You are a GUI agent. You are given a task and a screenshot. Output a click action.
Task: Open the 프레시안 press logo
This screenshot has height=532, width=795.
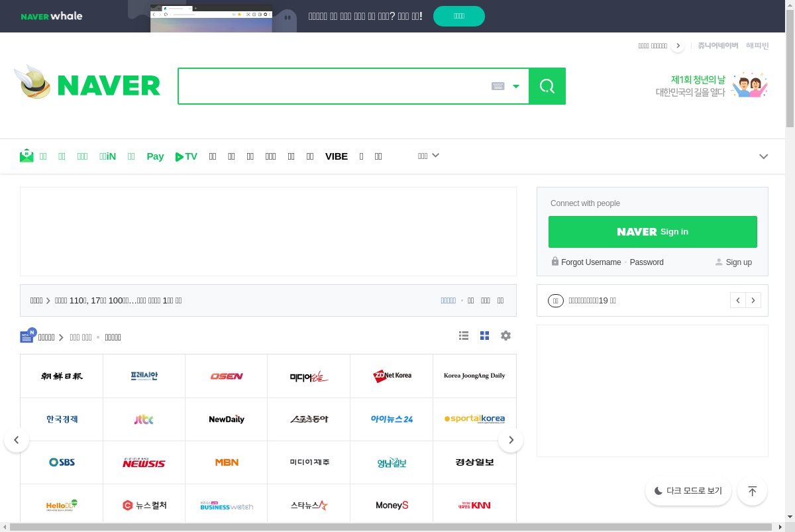point(144,376)
